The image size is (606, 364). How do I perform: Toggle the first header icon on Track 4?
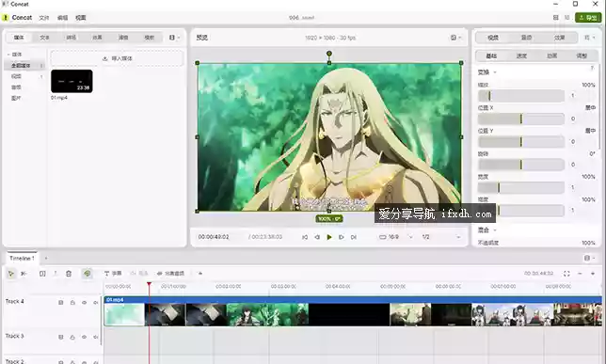tap(60, 303)
